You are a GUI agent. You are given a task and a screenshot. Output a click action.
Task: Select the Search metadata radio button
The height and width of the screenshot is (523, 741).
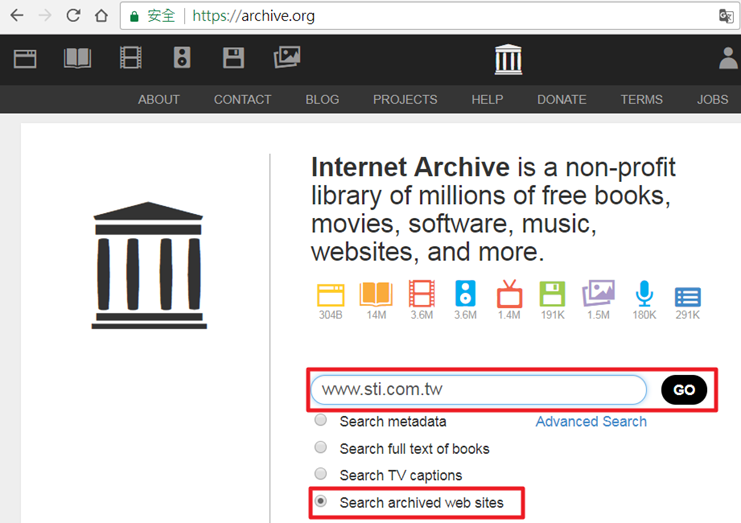[x=321, y=420]
